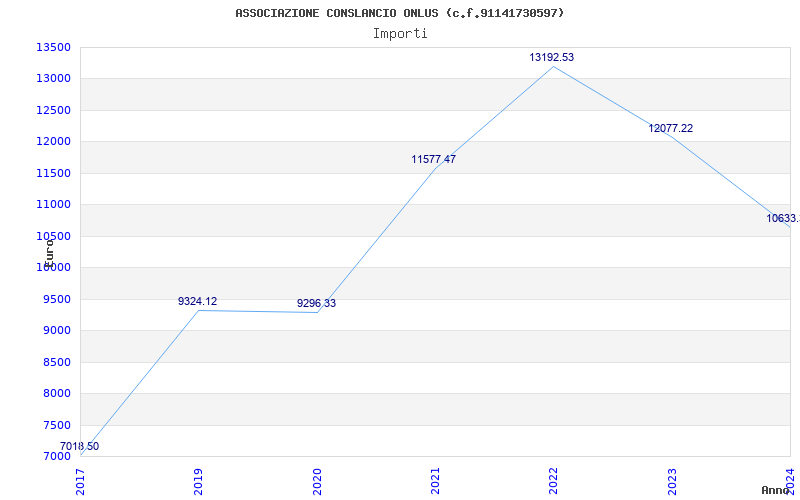This screenshot has width=800, height=500.
Task: Click the 2017 x-axis year label
Action: pos(80,482)
